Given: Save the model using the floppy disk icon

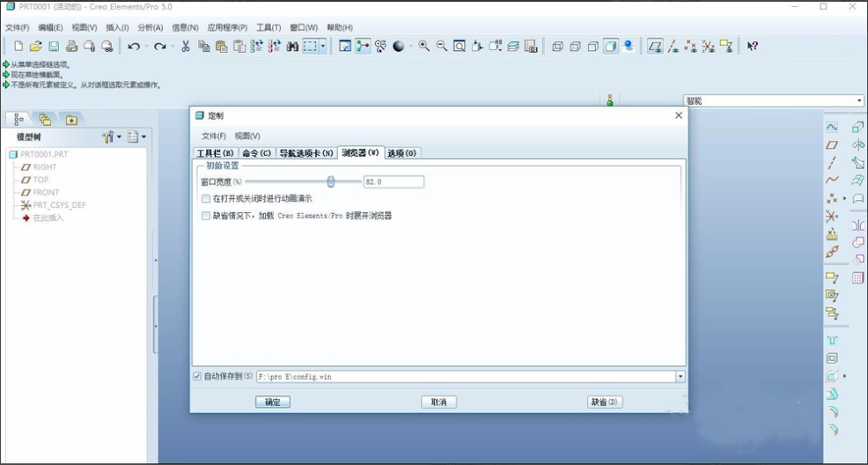Looking at the screenshot, I should coord(54,47).
